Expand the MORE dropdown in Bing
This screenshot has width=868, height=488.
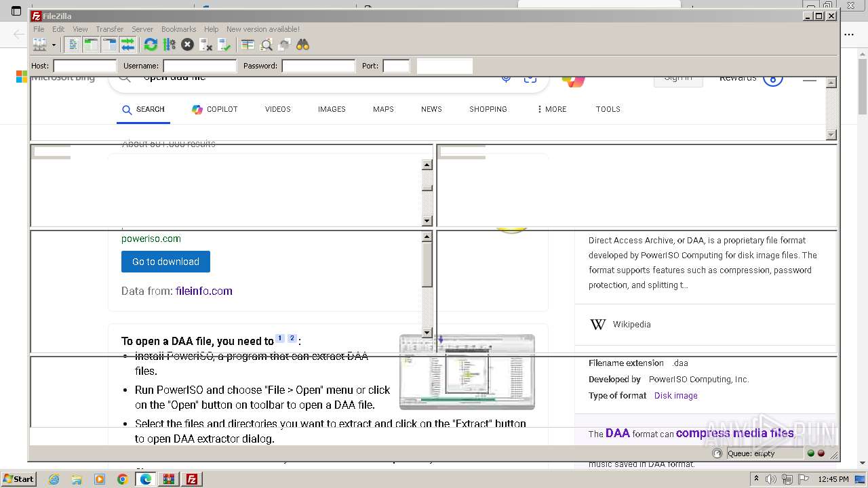tap(551, 109)
